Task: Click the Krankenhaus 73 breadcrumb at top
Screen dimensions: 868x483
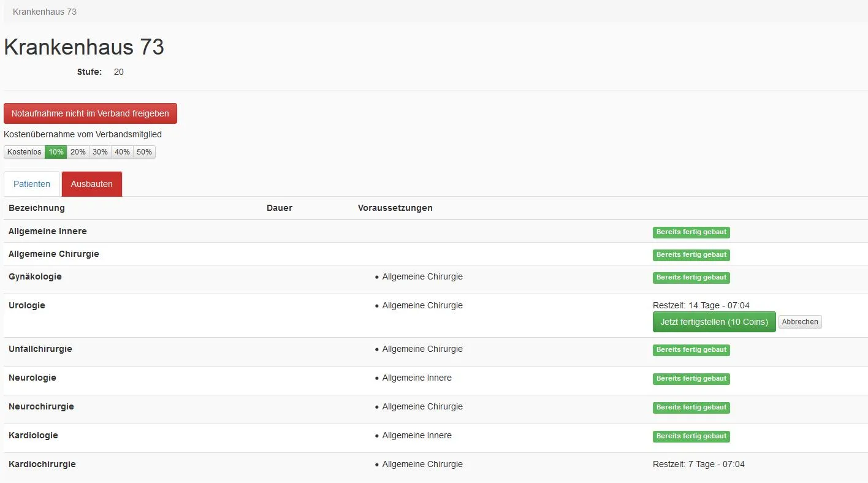Action: [45, 12]
